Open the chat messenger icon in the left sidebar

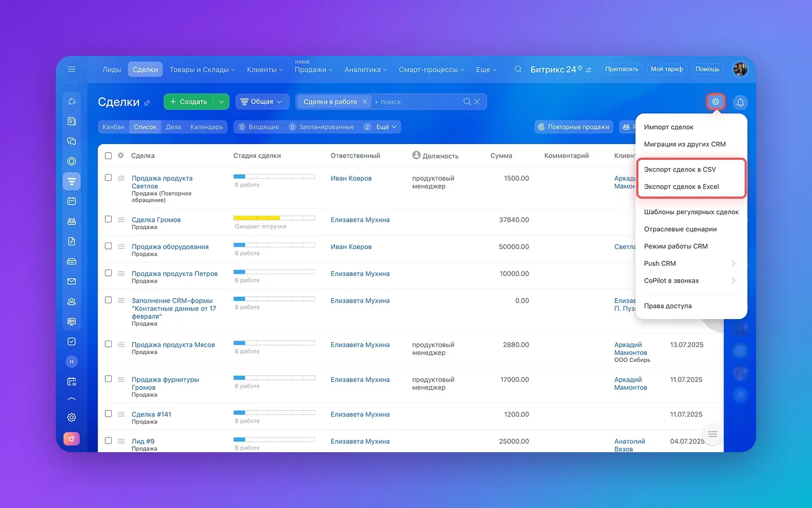click(72, 141)
